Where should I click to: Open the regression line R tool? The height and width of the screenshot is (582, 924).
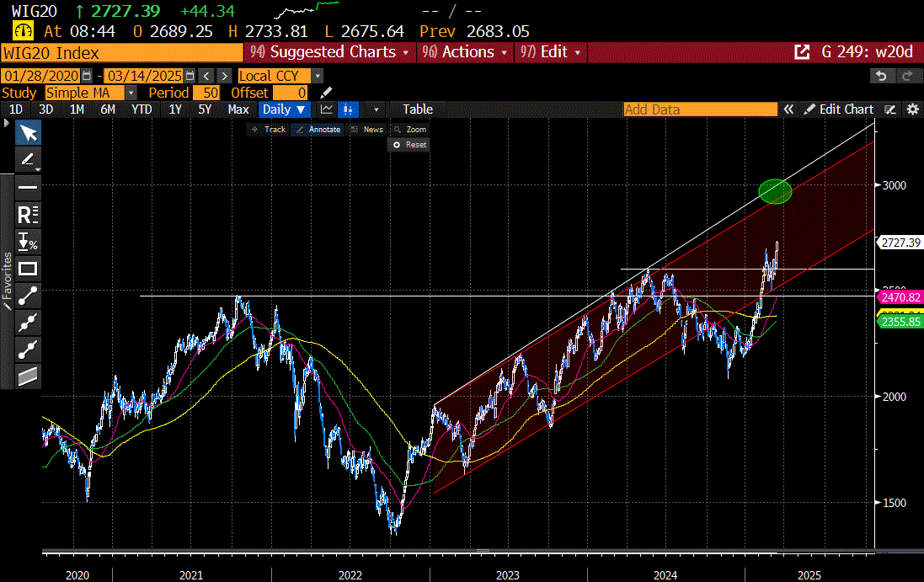pyautogui.click(x=28, y=215)
